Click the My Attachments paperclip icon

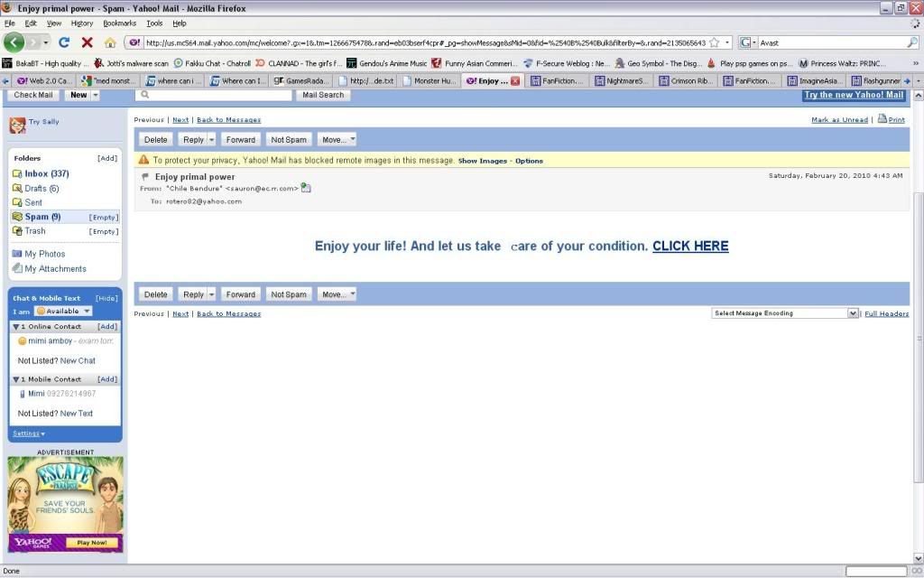coord(17,268)
